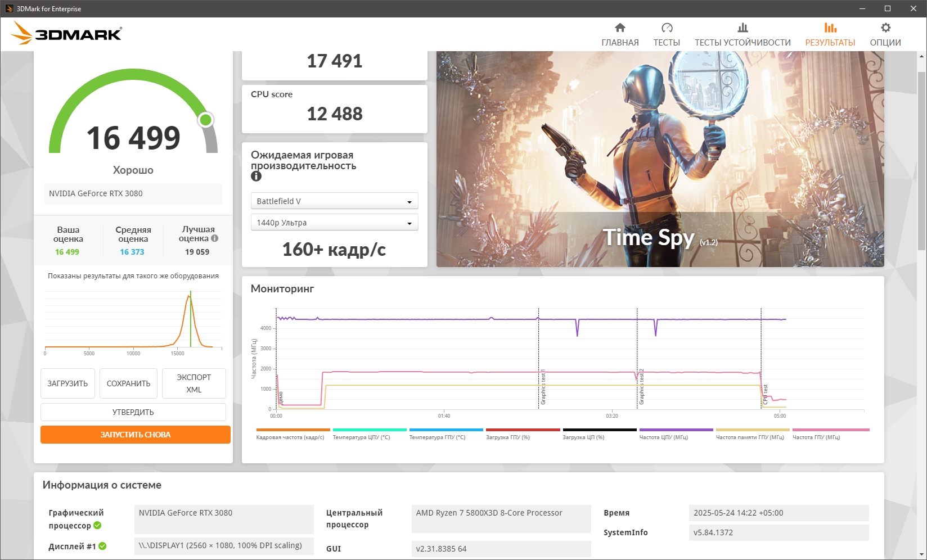This screenshot has width=927, height=560.
Task: Click the ЗАГРУЗИТЬ button
Action: [x=67, y=383]
